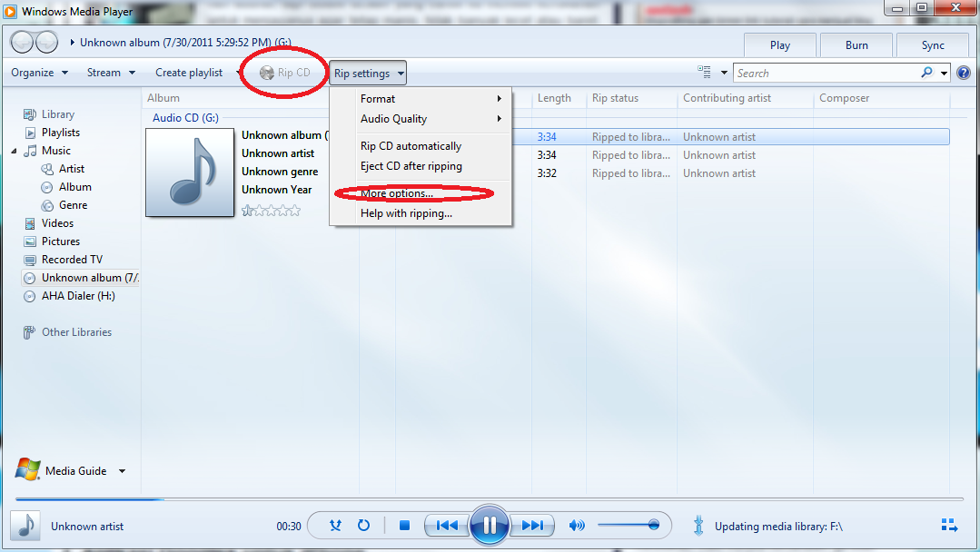The width and height of the screenshot is (980, 552).
Task: Open Recorded TV in the navigation pane
Action: [x=69, y=259]
